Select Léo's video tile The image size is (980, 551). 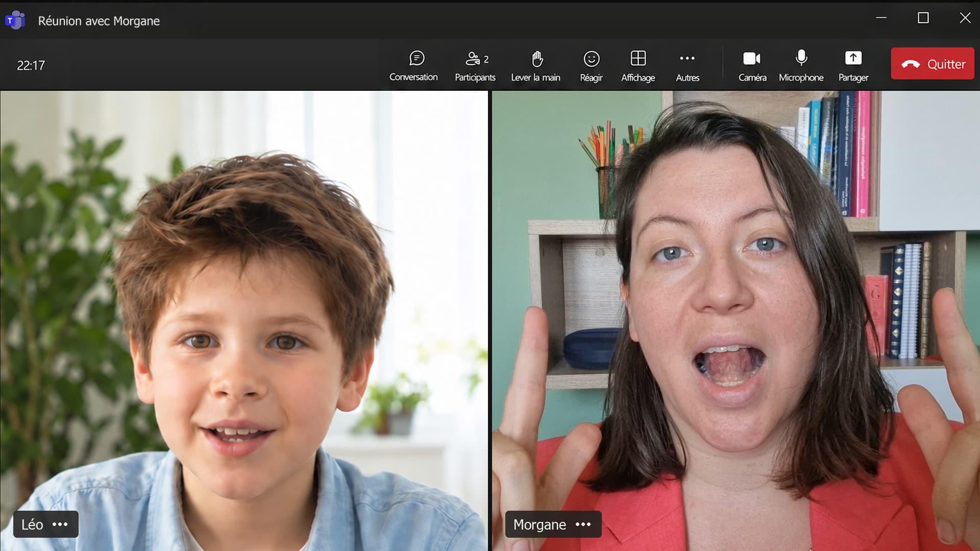(244, 320)
